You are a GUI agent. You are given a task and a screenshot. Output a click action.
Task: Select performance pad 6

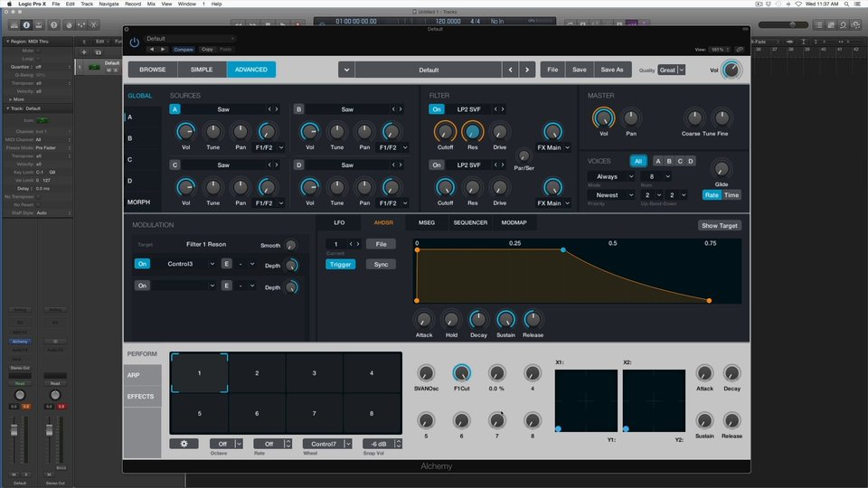point(257,413)
